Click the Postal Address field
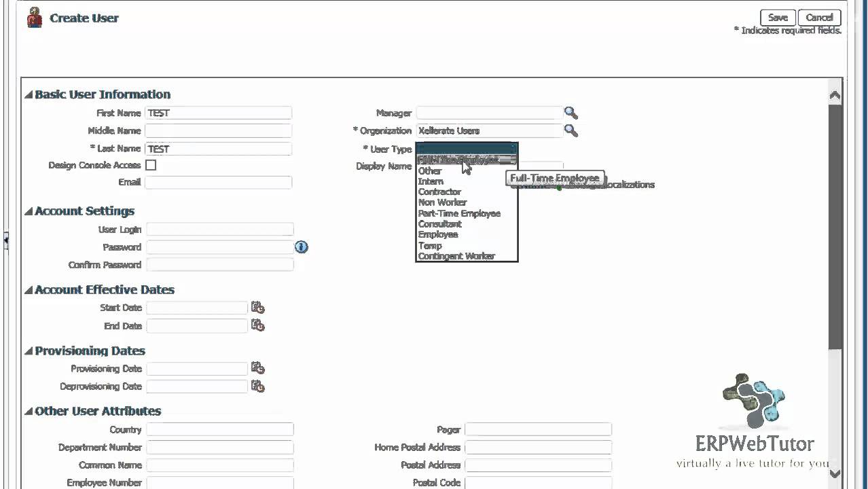868x489 pixels. coord(538,465)
